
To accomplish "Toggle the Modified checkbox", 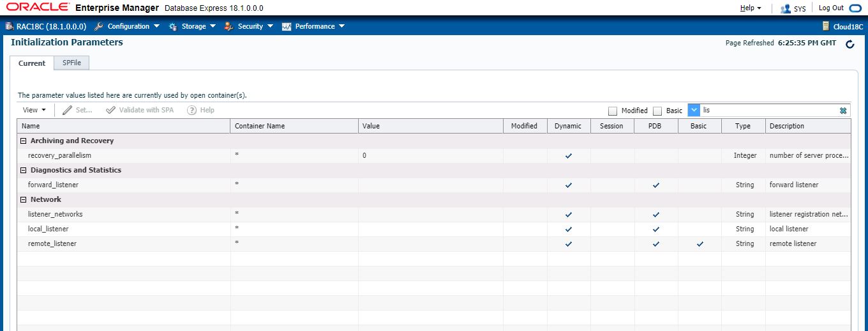I will point(613,111).
